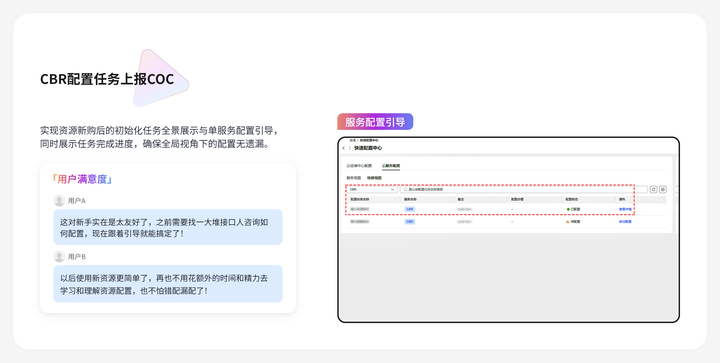The width and height of the screenshot is (720, 363).
Task: Click the CBR tag in the first row
Action: [x=410, y=209]
